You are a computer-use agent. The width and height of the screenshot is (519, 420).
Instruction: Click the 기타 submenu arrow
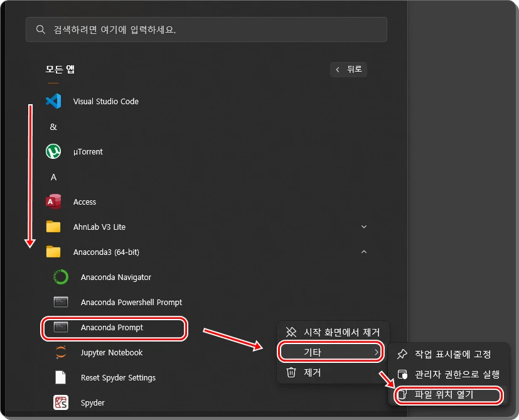377,352
